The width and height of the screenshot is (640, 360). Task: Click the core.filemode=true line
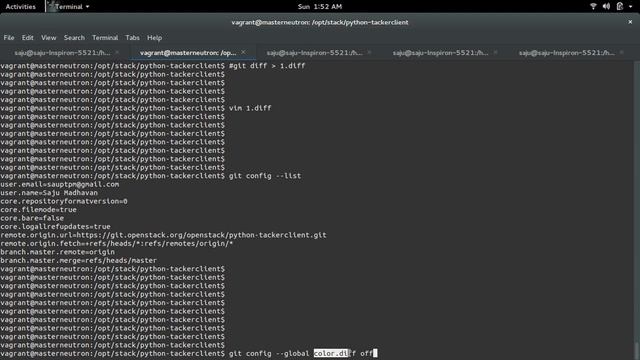pos(38,210)
